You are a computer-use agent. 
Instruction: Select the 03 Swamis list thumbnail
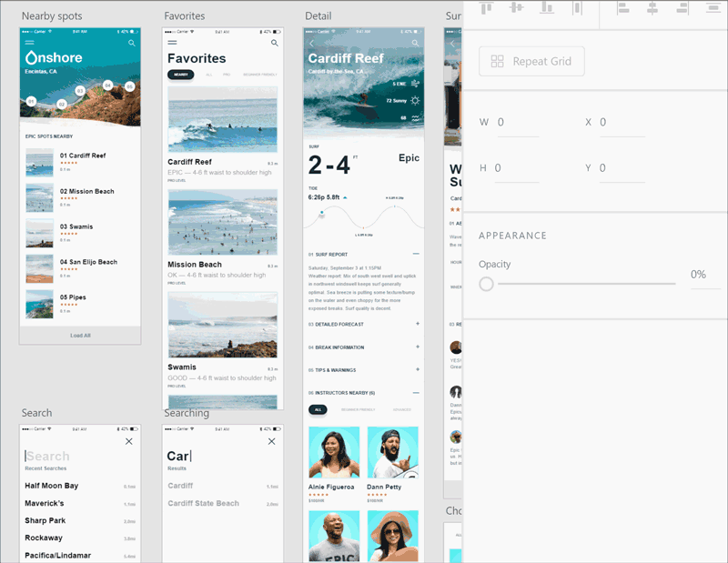[39, 234]
